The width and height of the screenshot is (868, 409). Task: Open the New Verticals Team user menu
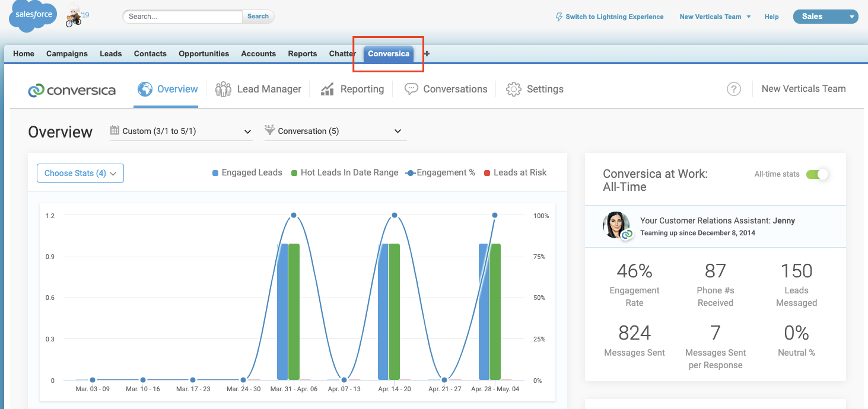point(715,17)
